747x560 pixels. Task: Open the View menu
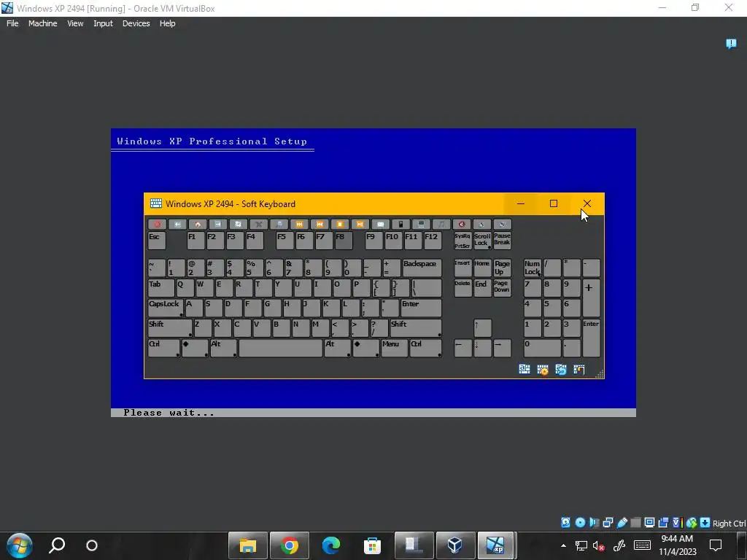click(x=75, y=23)
